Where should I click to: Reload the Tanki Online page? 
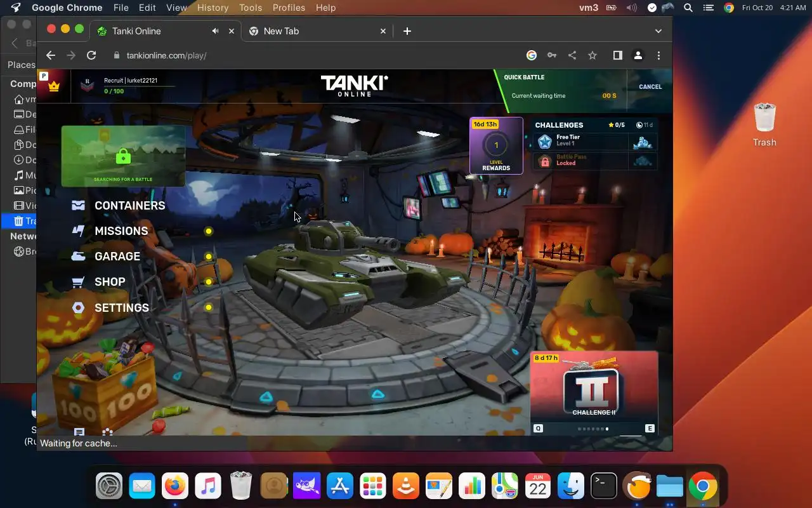(x=91, y=55)
